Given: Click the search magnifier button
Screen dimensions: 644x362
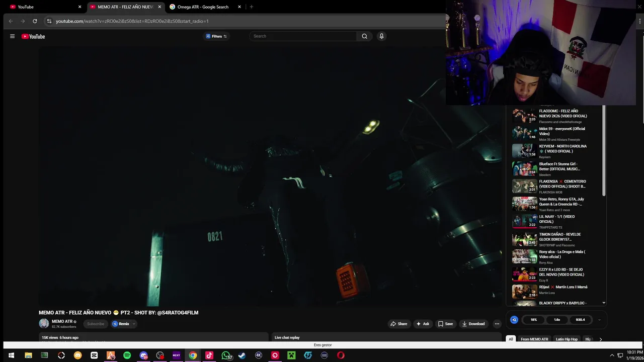Looking at the screenshot, I should point(364,36).
